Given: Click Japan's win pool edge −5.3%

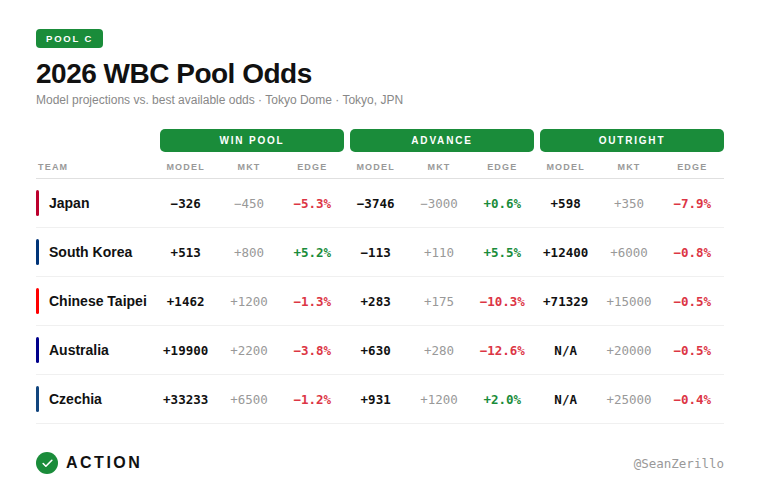Looking at the screenshot, I should pos(312,204).
